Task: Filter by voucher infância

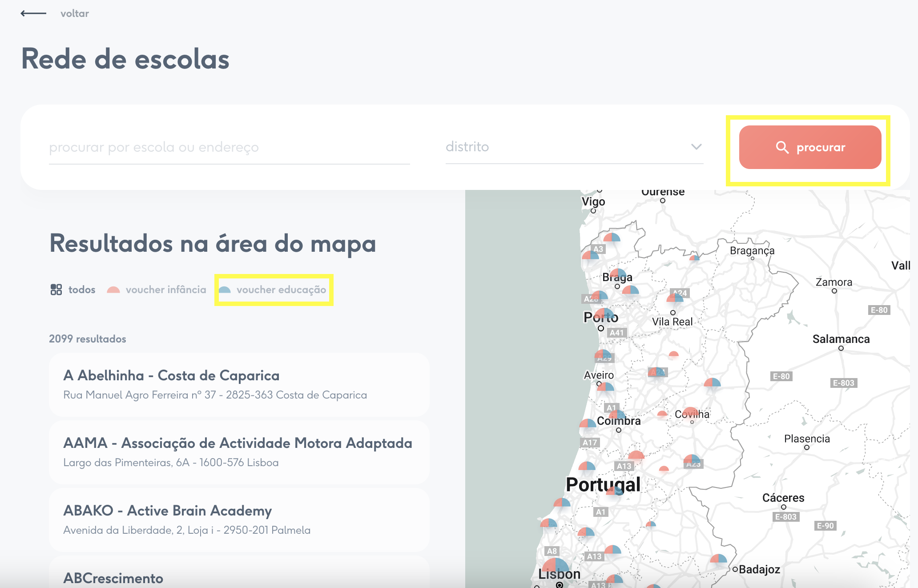Action: point(157,290)
